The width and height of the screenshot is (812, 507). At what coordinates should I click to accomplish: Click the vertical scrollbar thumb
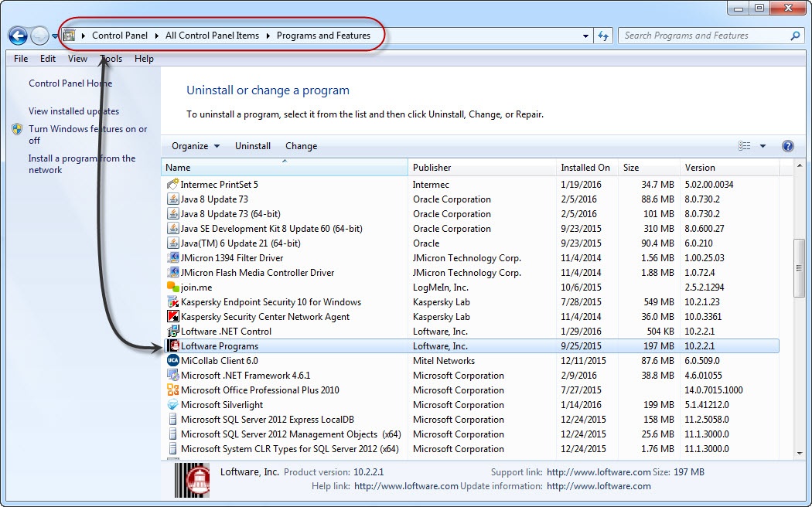800,268
